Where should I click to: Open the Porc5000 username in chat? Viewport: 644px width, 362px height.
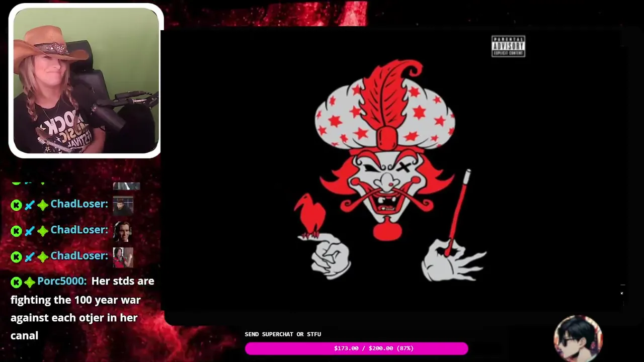click(62, 281)
